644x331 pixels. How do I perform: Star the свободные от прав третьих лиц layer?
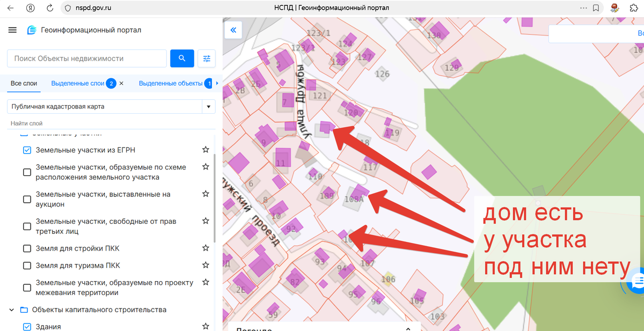coord(205,221)
